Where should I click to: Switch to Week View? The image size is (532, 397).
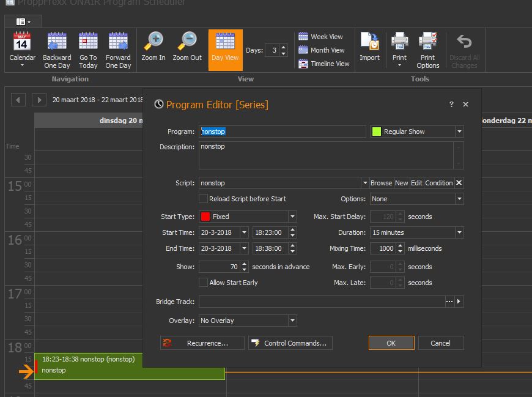coord(320,37)
